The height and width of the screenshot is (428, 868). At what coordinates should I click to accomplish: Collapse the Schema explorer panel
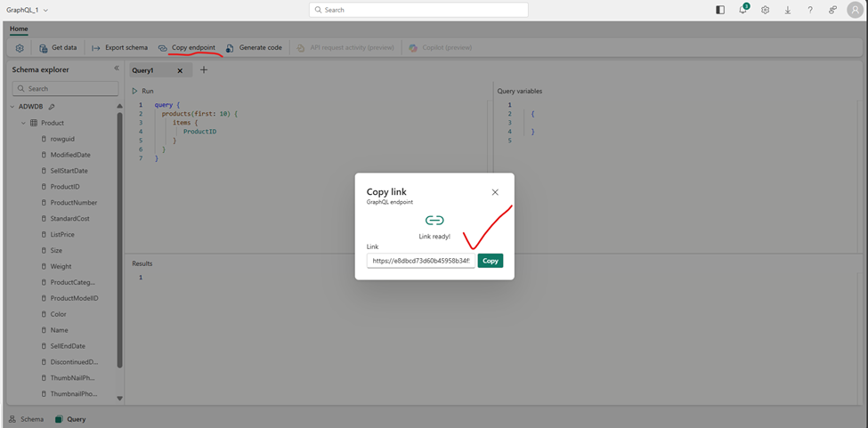[x=116, y=69]
